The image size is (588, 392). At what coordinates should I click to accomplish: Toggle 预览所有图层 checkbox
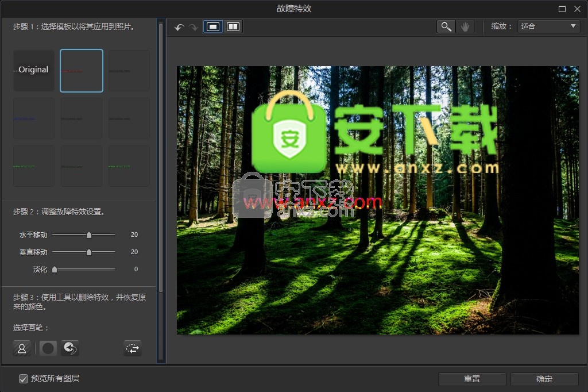[23, 378]
